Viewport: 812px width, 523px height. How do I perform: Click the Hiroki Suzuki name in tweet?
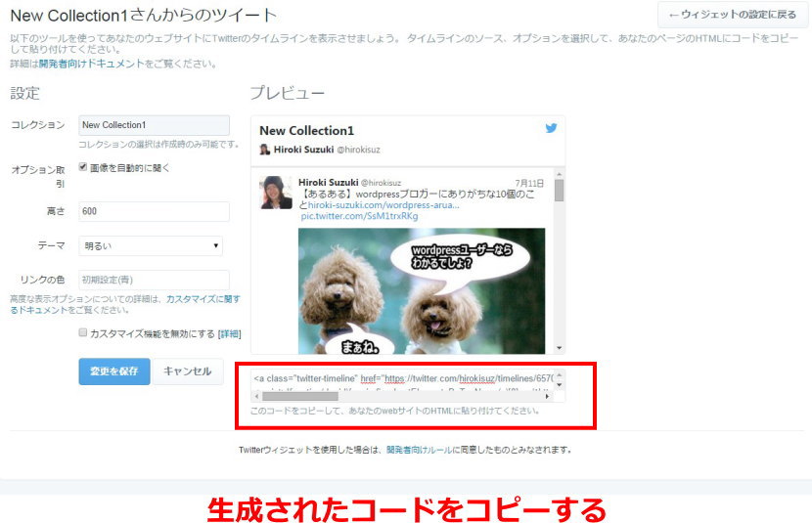[329, 182]
